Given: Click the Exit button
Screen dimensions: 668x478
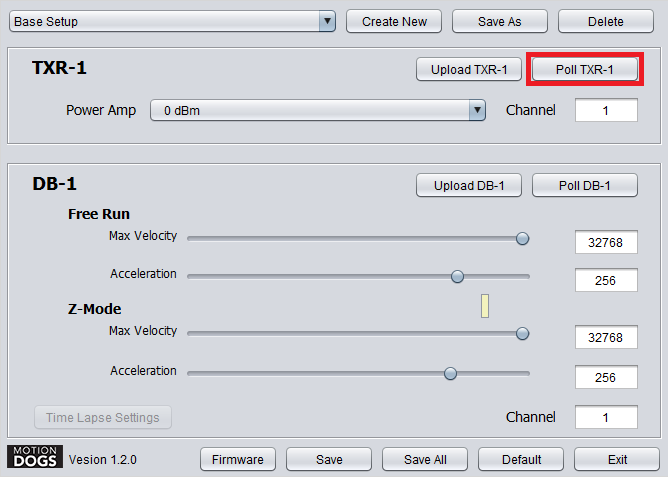Looking at the screenshot, I should click(617, 459).
